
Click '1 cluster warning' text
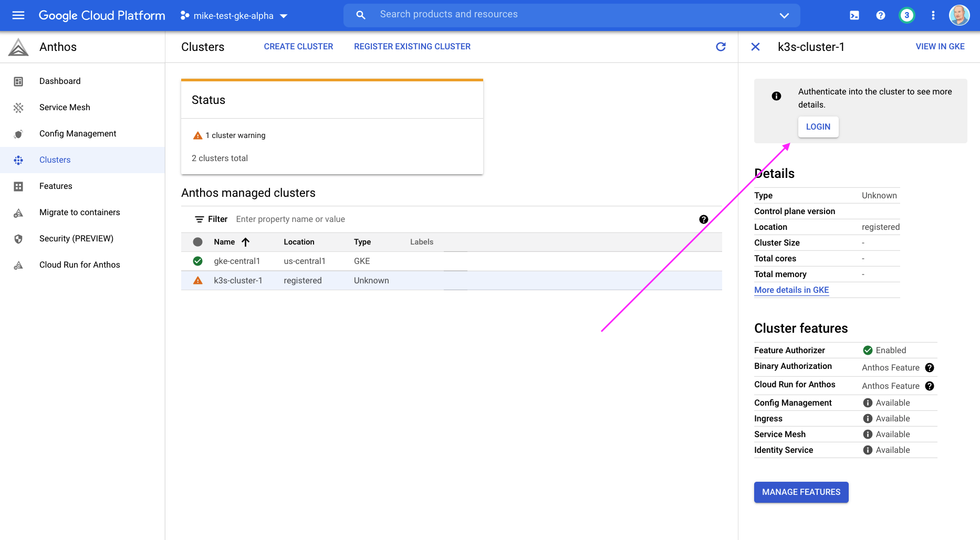coord(235,135)
